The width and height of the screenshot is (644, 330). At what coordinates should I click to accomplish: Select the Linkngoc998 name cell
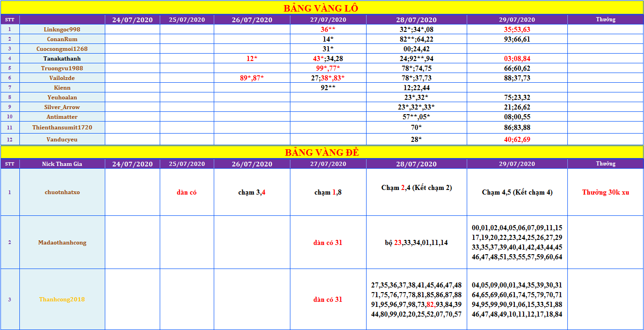62,29
